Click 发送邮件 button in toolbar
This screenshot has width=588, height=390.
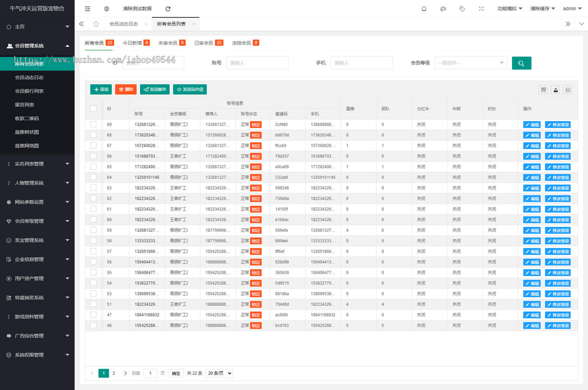tap(155, 89)
